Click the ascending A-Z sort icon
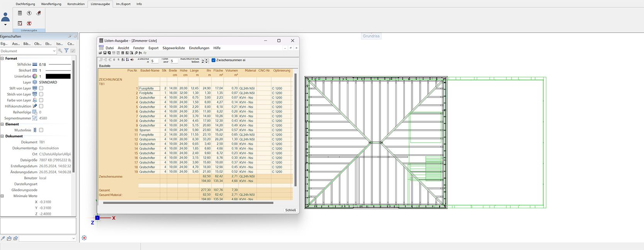This screenshot has width=644, height=250. (123, 60)
